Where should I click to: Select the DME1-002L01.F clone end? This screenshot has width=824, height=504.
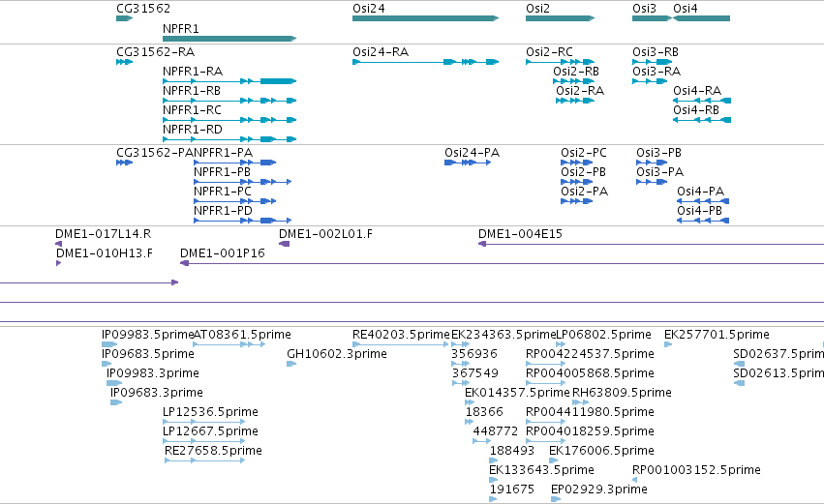285,244
